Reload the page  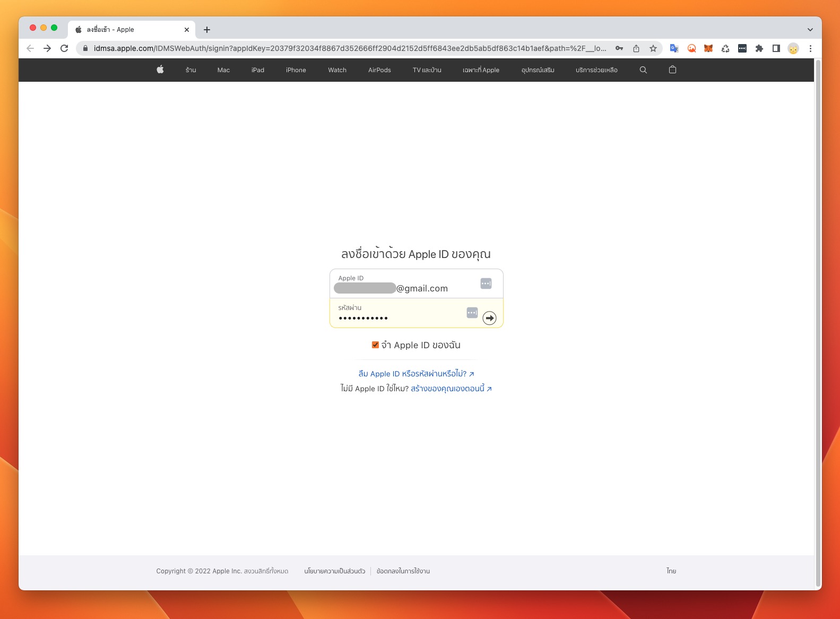64,48
